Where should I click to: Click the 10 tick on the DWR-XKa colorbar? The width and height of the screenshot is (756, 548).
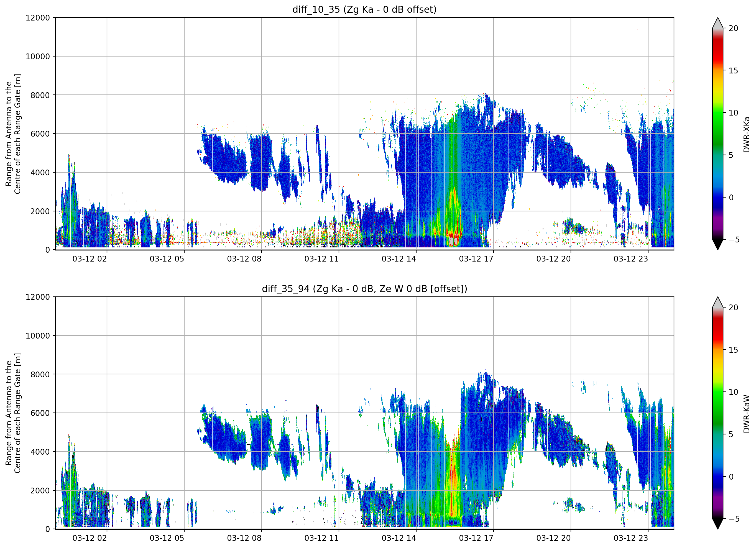pos(733,113)
